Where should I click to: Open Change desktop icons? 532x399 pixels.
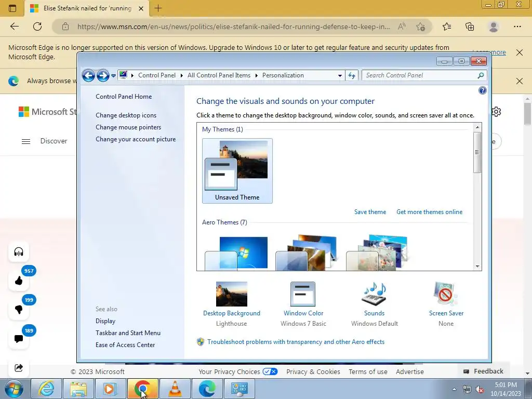tap(126, 115)
